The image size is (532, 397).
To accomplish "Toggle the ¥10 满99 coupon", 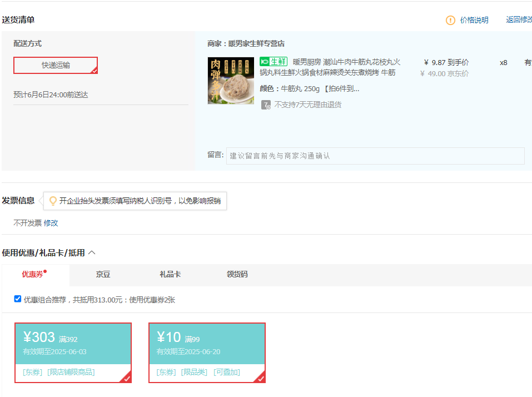I will [x=207, y=353].
